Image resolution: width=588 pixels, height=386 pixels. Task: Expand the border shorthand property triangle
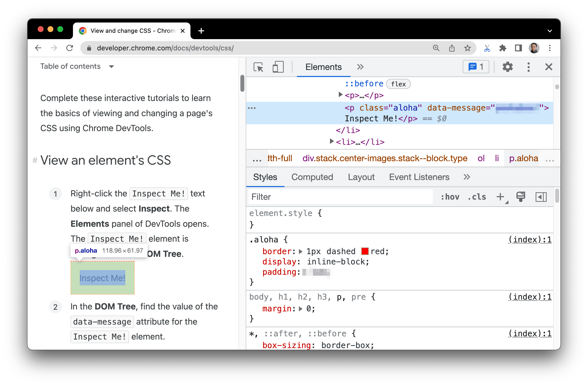tap(300, 251)
